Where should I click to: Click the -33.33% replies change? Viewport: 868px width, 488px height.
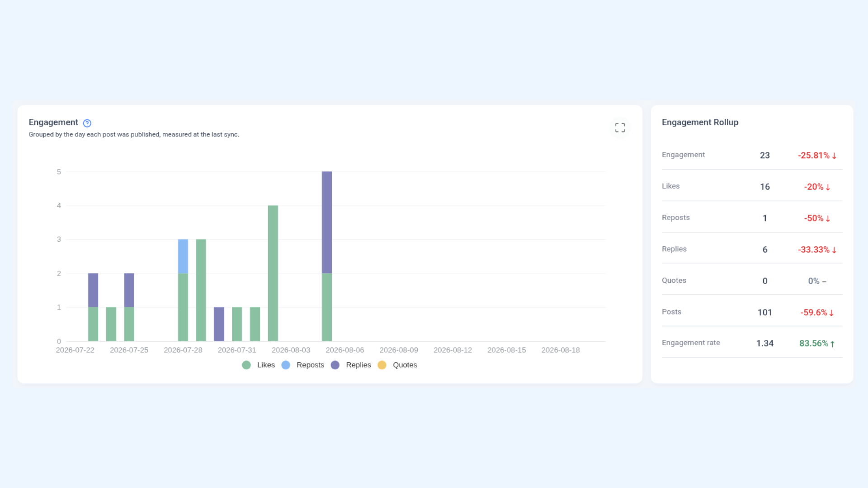817,249
